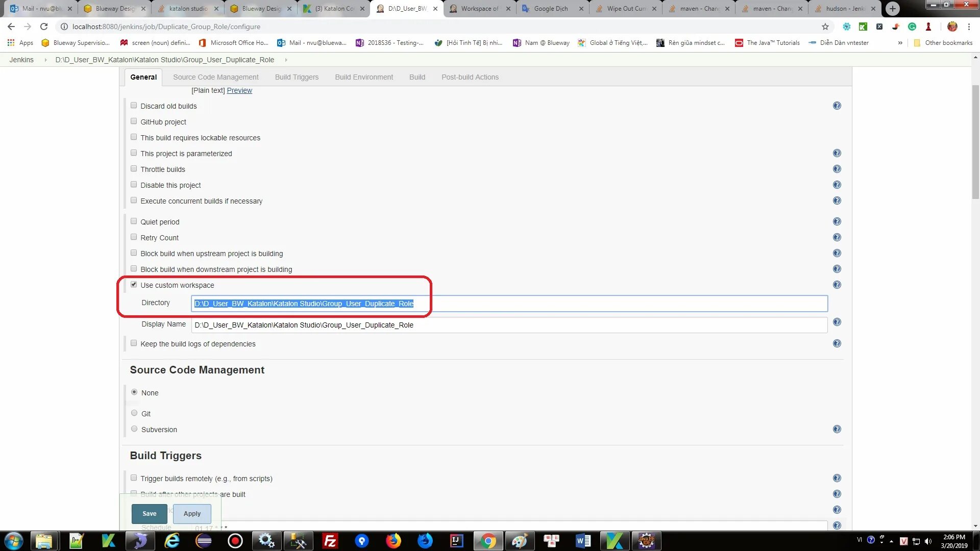Viewport: 980px width, 551px height.
Task: Expand hidden bookmarks chevron
Action: pyautogui.click(x=900, y=43)
